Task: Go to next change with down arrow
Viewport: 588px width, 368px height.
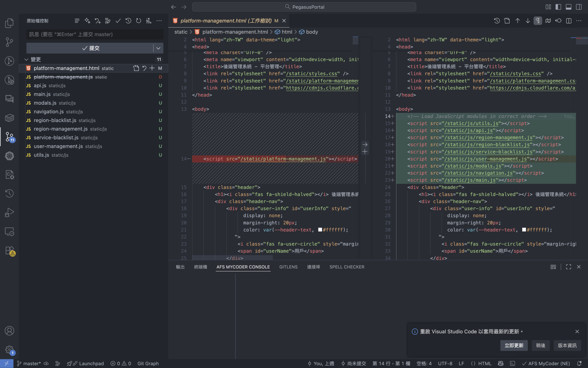Action: pos(528,21)
